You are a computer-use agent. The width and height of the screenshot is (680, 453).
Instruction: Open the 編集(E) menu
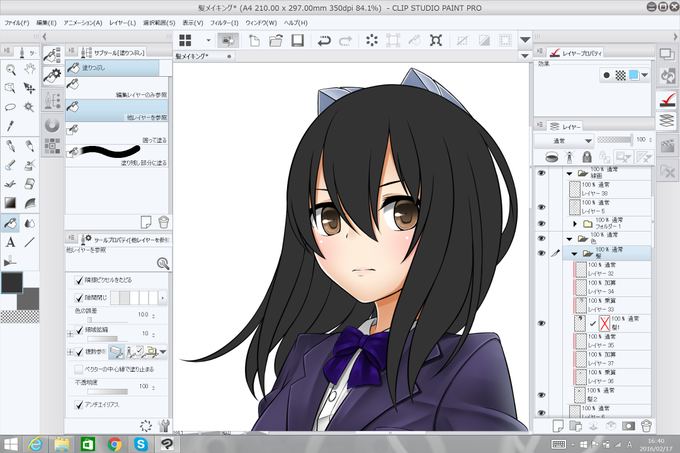tap(46, 23)
